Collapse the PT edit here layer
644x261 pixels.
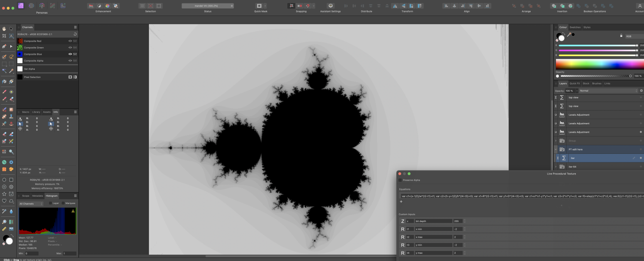(x=556, y=150)
